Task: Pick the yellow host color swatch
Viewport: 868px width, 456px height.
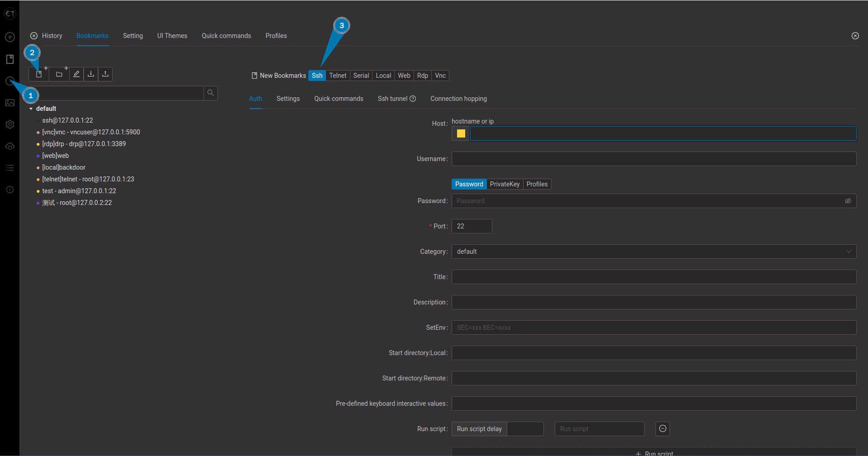Action: click(x=461, y=133)
